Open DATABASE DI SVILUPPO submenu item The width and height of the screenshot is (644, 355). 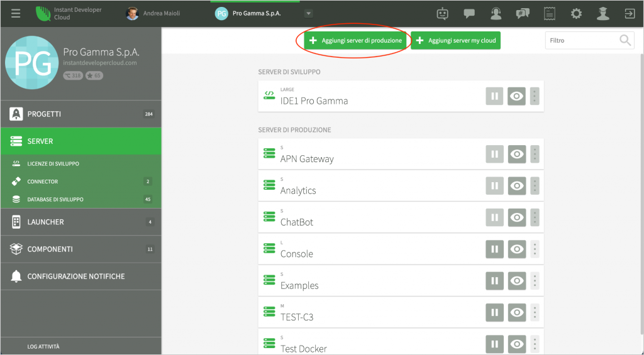81,199
